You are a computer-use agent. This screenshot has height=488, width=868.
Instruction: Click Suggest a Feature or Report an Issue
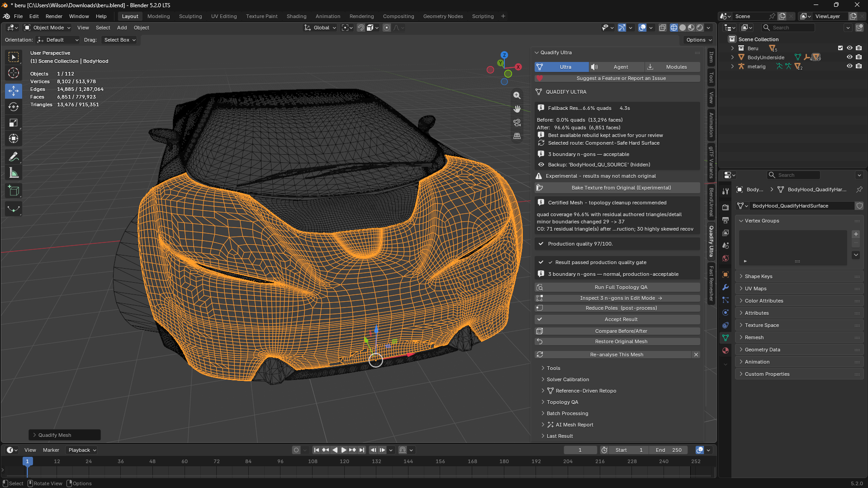click(x=617, y=78)
